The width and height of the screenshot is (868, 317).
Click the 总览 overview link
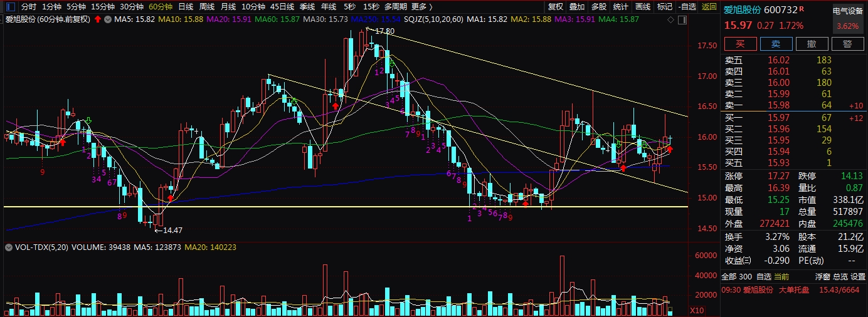(x=840, y=276)
